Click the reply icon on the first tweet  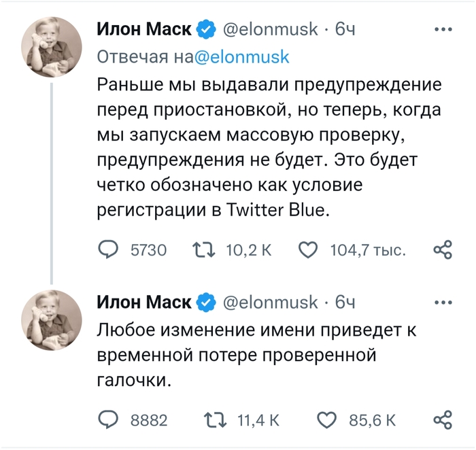click(x=109, y=250)
